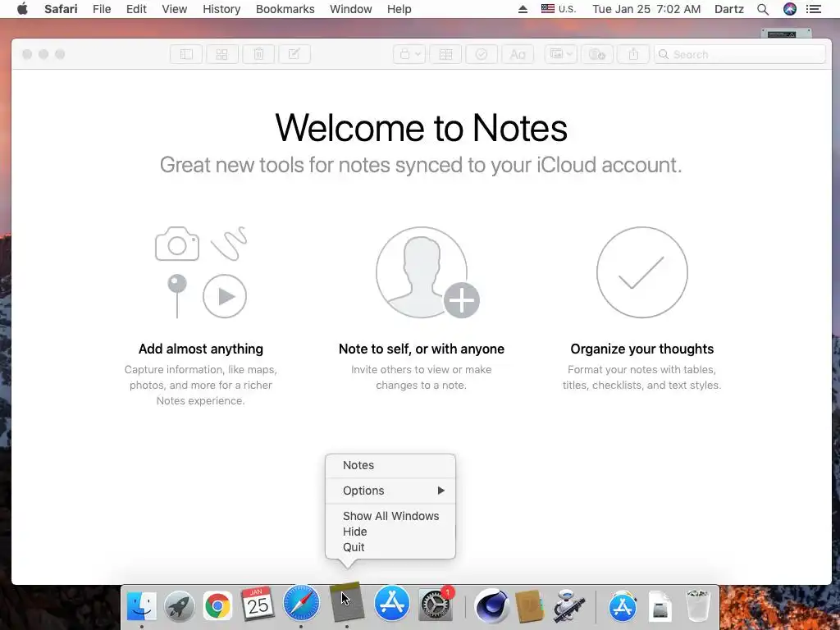Select Show All Windows

pyautogui.click(x=390, y=516)
